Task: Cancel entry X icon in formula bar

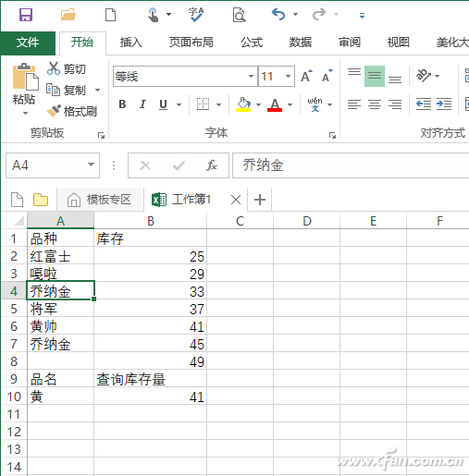Action: (x=145, y=165)
